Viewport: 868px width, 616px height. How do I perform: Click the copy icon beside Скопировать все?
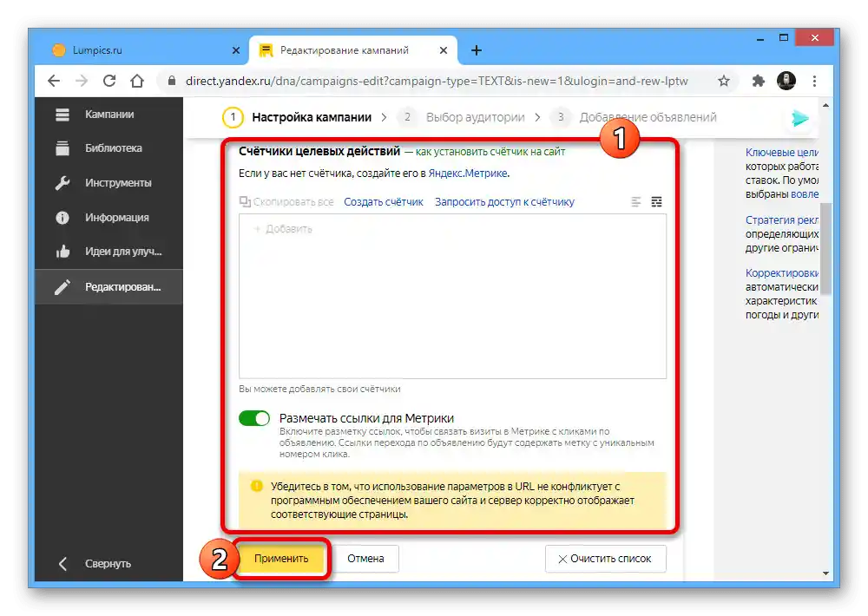(245, 201)
